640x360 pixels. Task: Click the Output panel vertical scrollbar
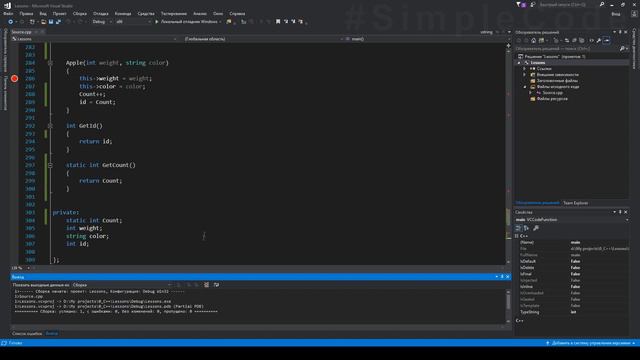[508, 306]
